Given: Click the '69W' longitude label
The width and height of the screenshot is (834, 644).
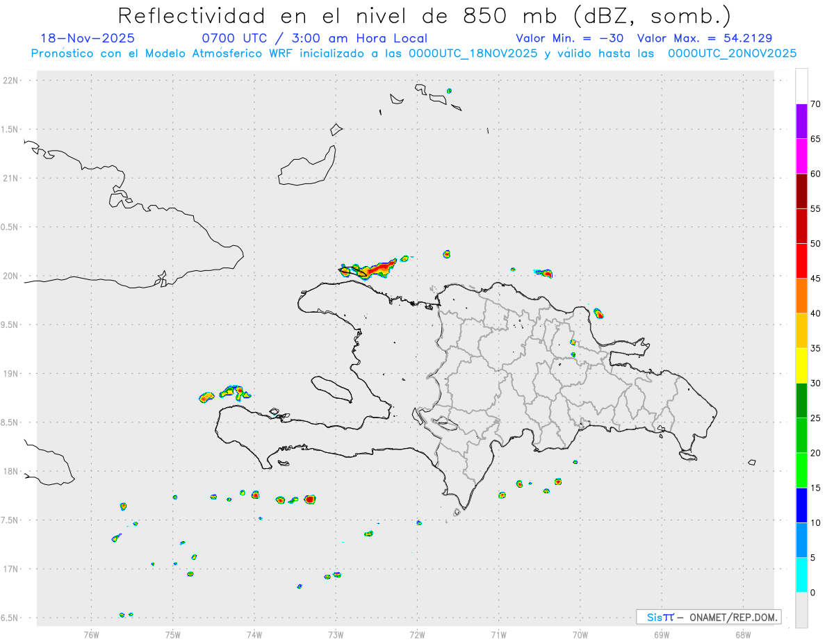Looking at the screenshot, I should 662,634.
